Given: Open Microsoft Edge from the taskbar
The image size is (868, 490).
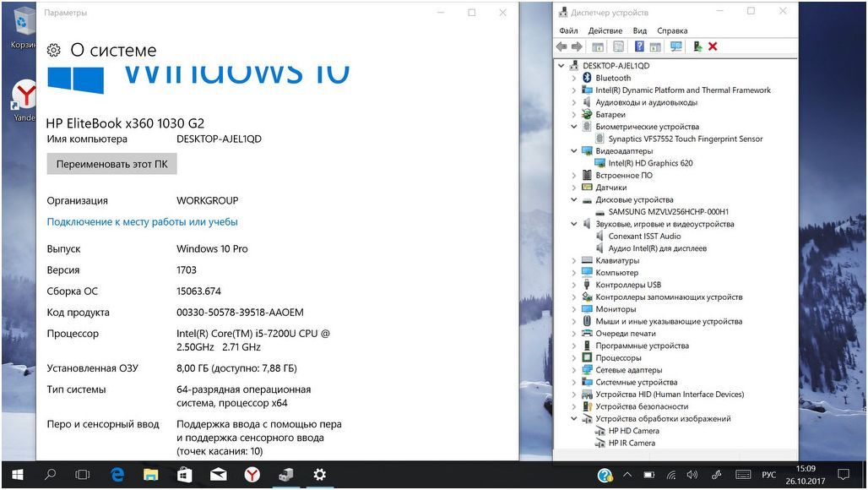Looking at the screenshot, I should (117, 475).
